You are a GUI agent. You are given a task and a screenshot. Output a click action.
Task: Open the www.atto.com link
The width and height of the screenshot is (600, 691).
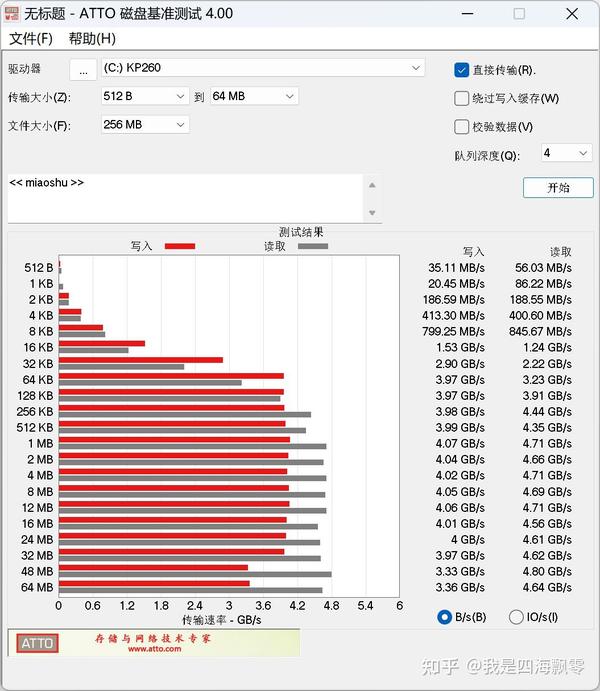(155, 649)
